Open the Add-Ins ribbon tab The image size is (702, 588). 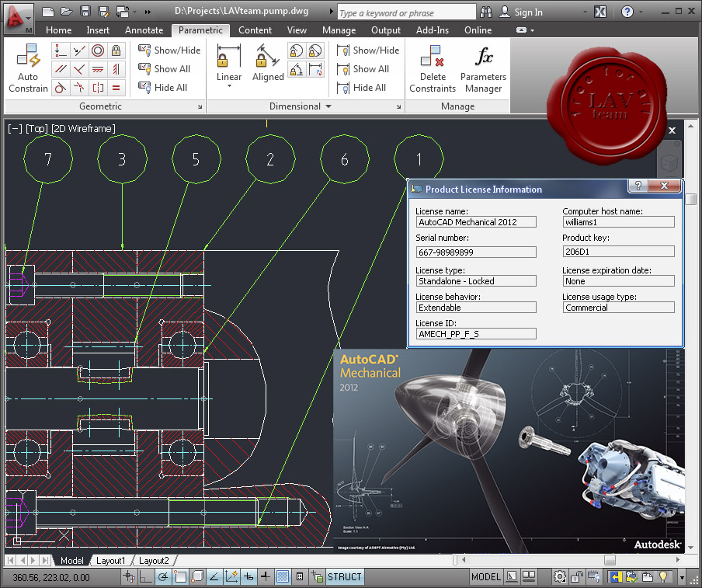pos(432,30)
